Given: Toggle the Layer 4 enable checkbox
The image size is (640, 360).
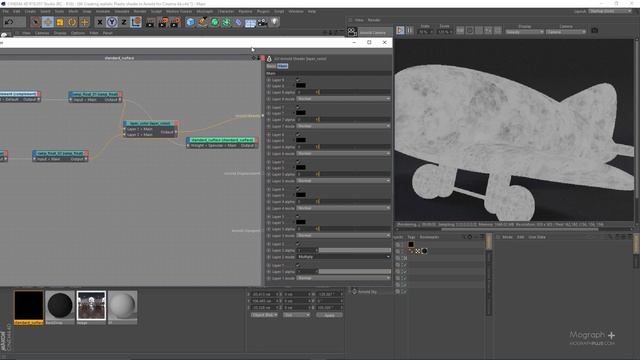Looking at the screenshot, I should [298, 189].
